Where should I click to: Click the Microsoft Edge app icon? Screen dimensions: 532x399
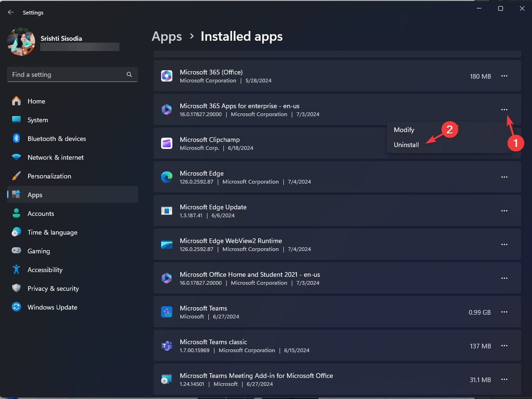pyautogui.click(x=166, y=177)
